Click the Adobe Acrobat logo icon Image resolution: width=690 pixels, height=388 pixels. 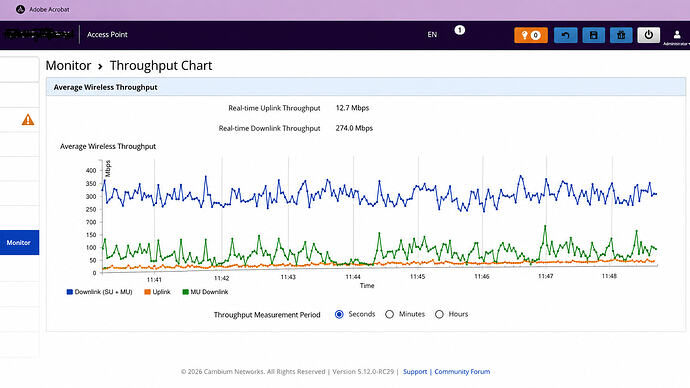(20, 9)
